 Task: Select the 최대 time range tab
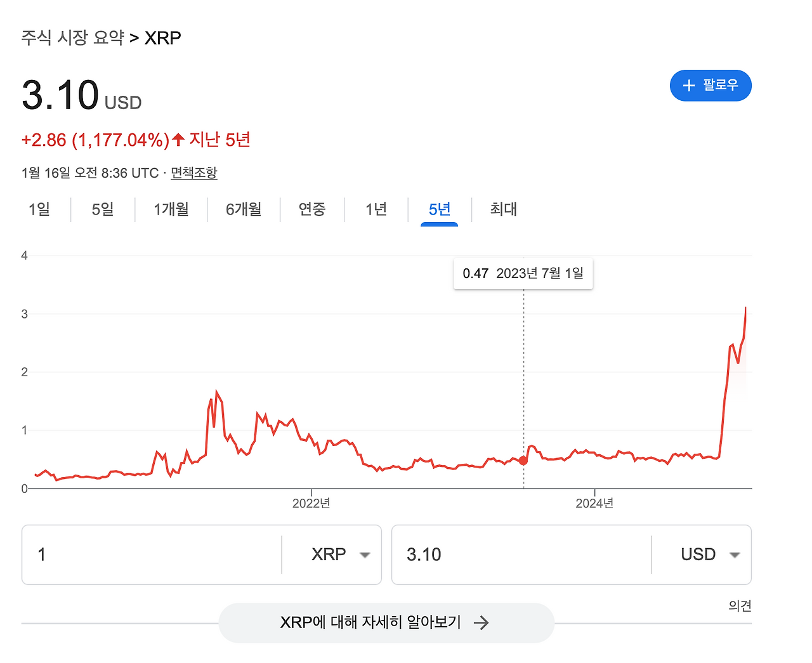tap(503, 209)
